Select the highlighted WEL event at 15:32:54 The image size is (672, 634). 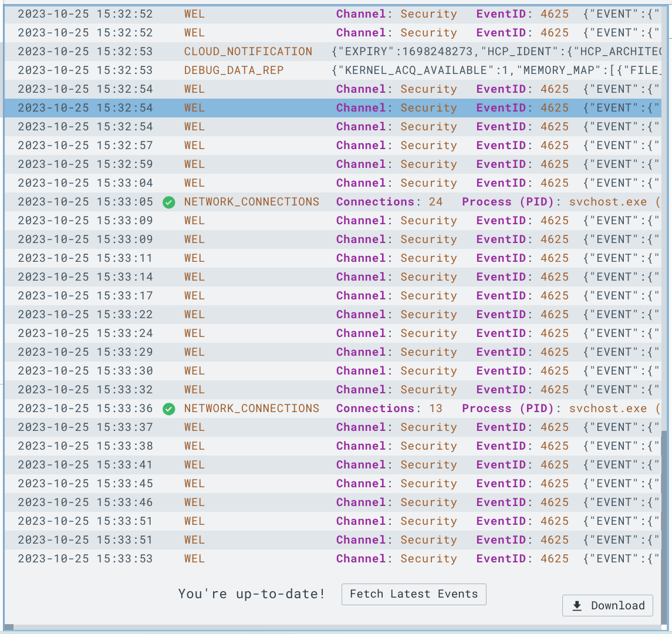[333, 108]
